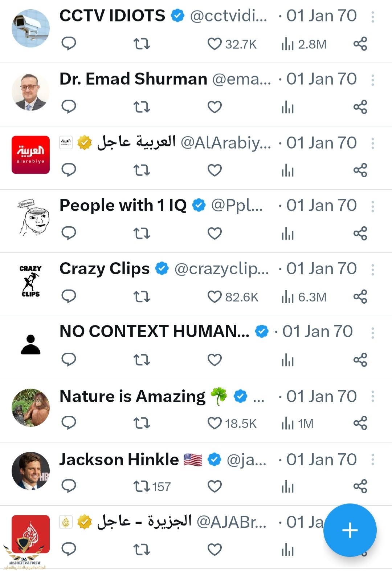Open the Nature is Amazing orangutan avatar
392x571 pixels.
30,408
